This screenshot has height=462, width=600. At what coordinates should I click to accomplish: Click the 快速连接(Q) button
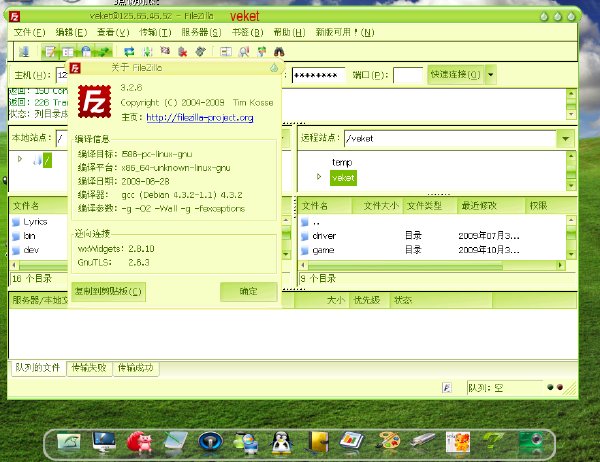pos(455,75)
